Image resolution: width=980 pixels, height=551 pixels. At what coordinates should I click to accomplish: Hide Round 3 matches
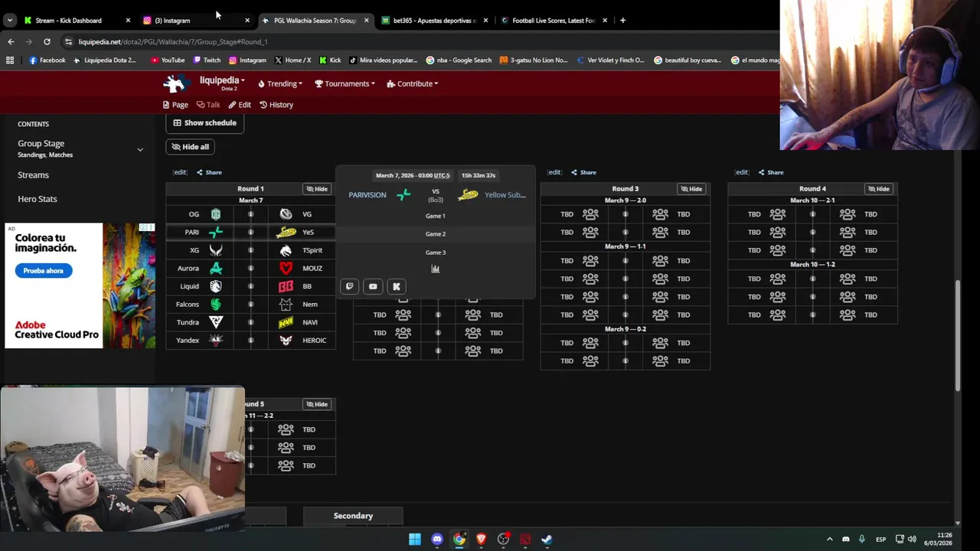pyautogui.click(x=691, y=189)
